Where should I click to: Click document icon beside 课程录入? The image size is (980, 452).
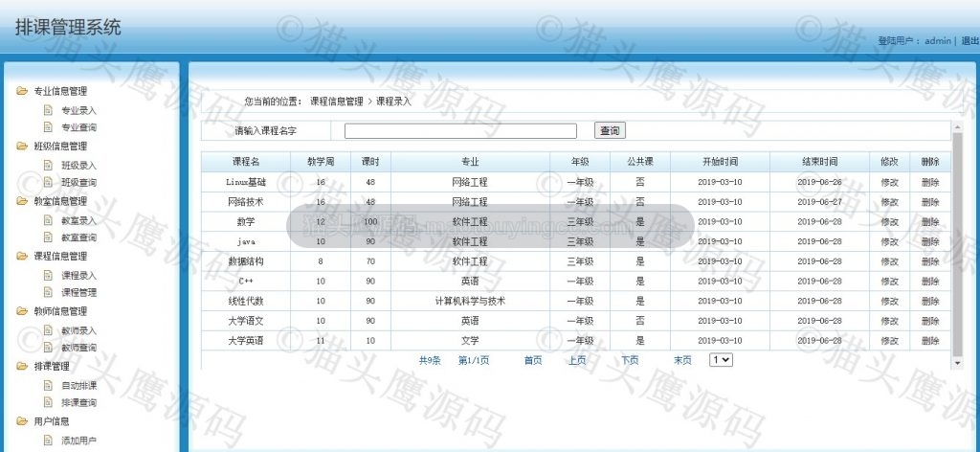[x=48, y=275]
